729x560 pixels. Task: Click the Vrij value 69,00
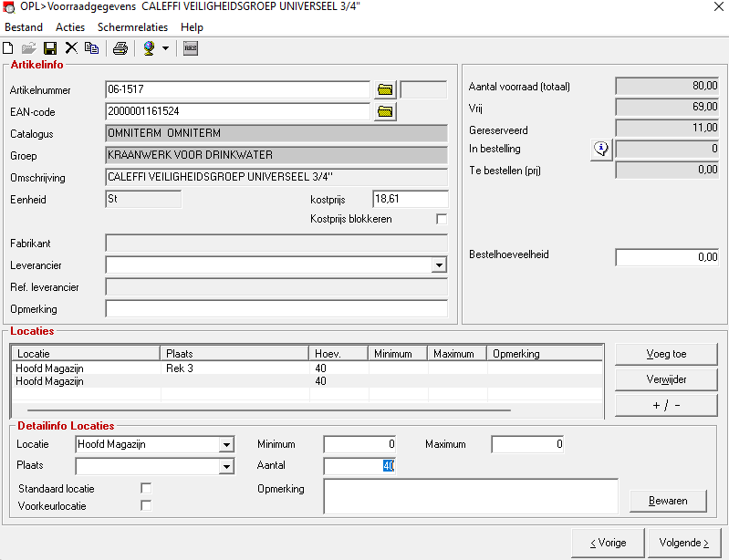(667, 108)
